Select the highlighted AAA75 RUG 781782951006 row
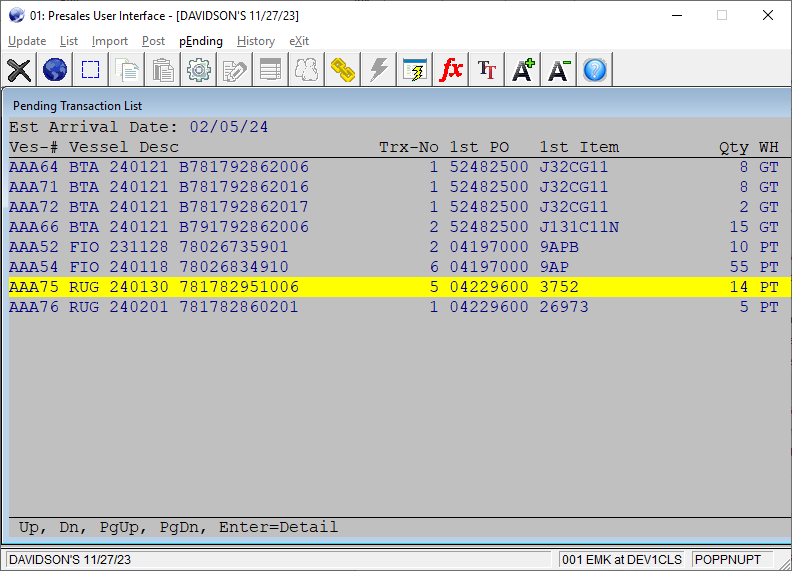 click(400, 287)
